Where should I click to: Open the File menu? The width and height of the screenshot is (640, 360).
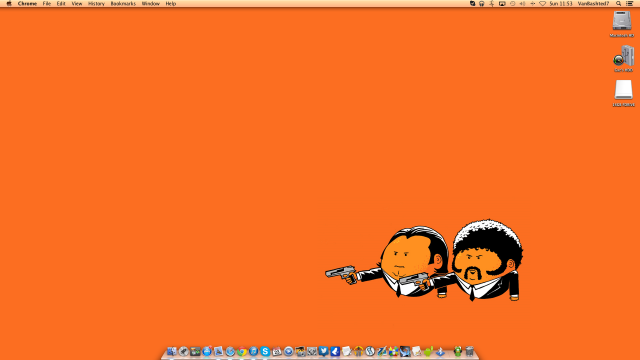(x=47, y=4)
